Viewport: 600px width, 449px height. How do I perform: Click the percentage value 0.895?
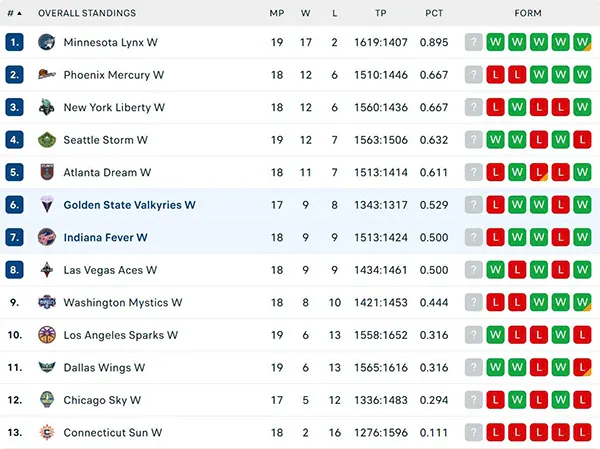(x=434, y=42)
